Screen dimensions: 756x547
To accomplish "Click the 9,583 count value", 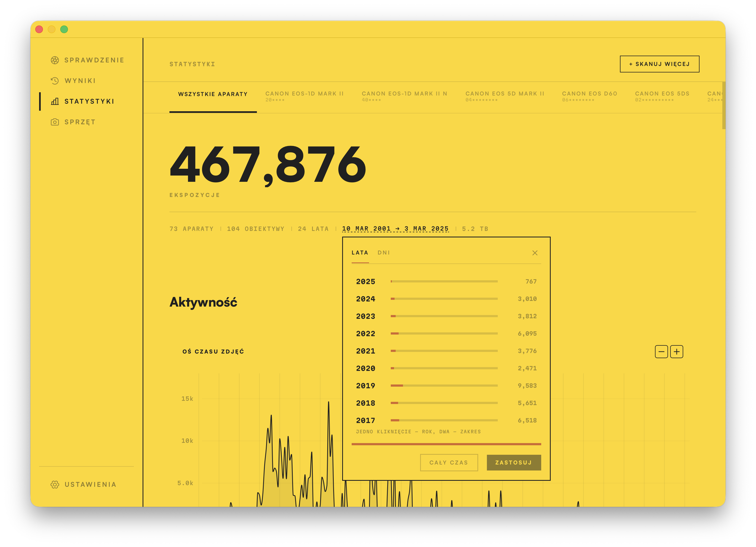I will [x=527, y=386].
